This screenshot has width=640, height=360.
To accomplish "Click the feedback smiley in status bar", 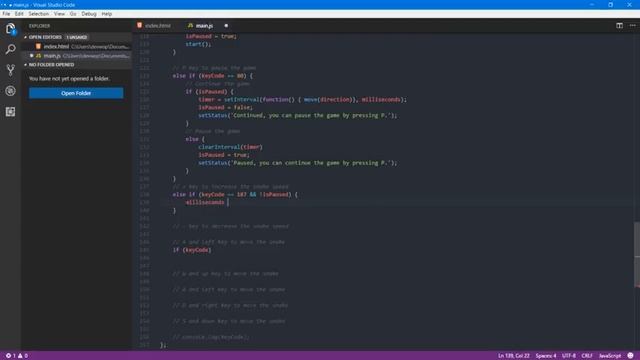I will tap(630, 356).
